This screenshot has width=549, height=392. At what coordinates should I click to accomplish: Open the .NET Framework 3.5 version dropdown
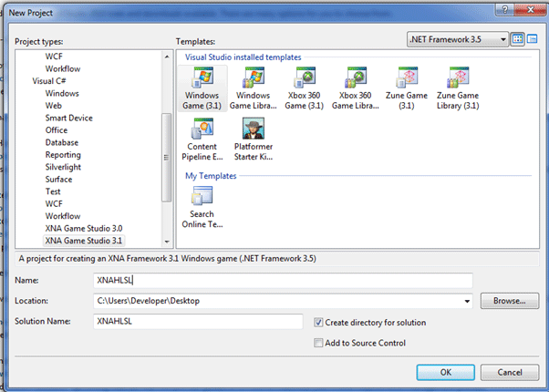tap(457, 39)
